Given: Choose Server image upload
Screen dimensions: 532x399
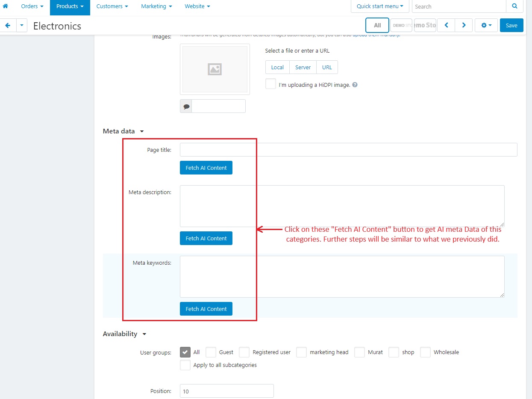Looking at the screenshot, I should coord(303,67).
